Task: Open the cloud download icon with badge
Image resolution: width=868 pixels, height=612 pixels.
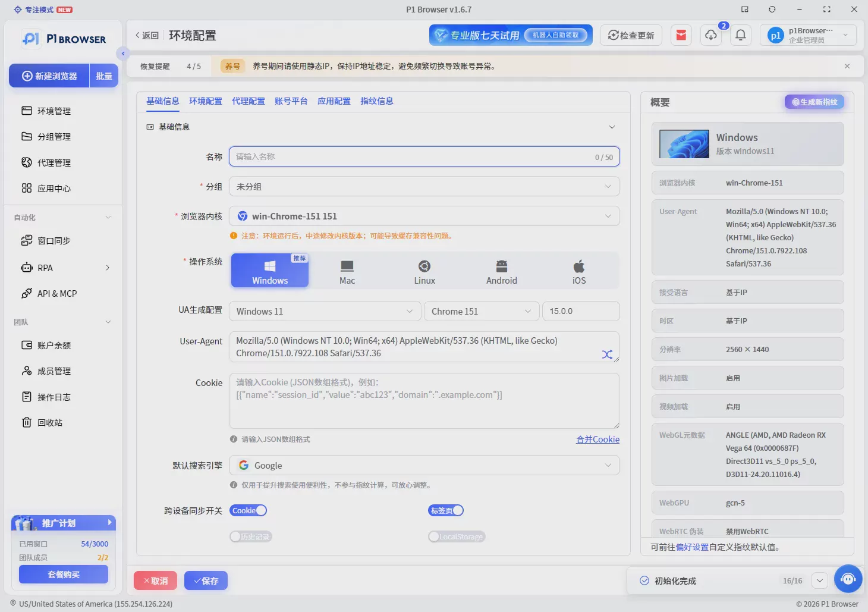Action: (x=711, y=35)
